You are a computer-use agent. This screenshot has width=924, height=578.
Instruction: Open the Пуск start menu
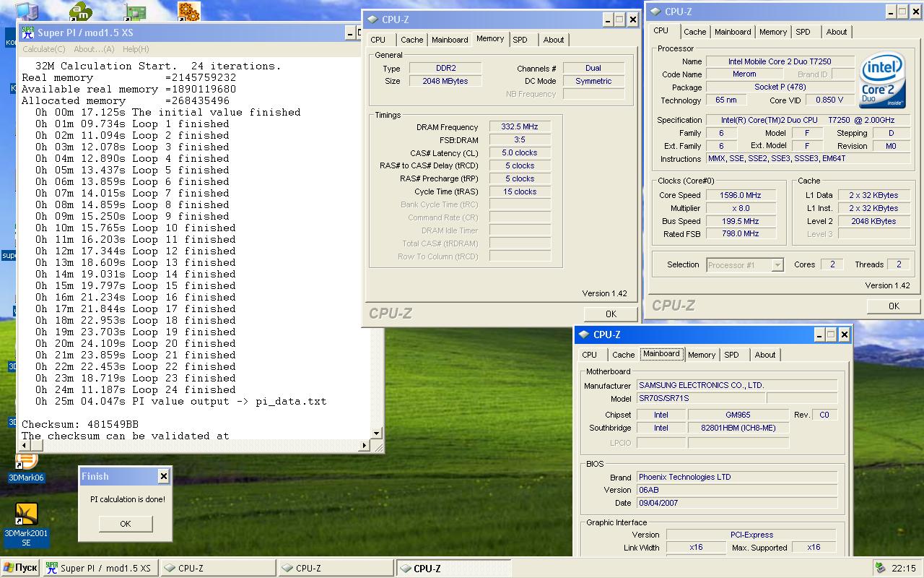(x=20, y=568)
